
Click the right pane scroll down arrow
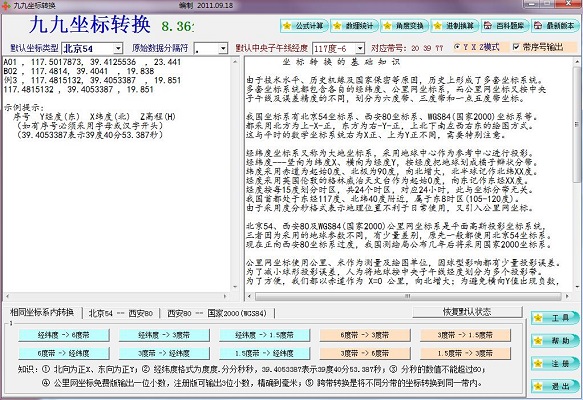coord(577,287)
